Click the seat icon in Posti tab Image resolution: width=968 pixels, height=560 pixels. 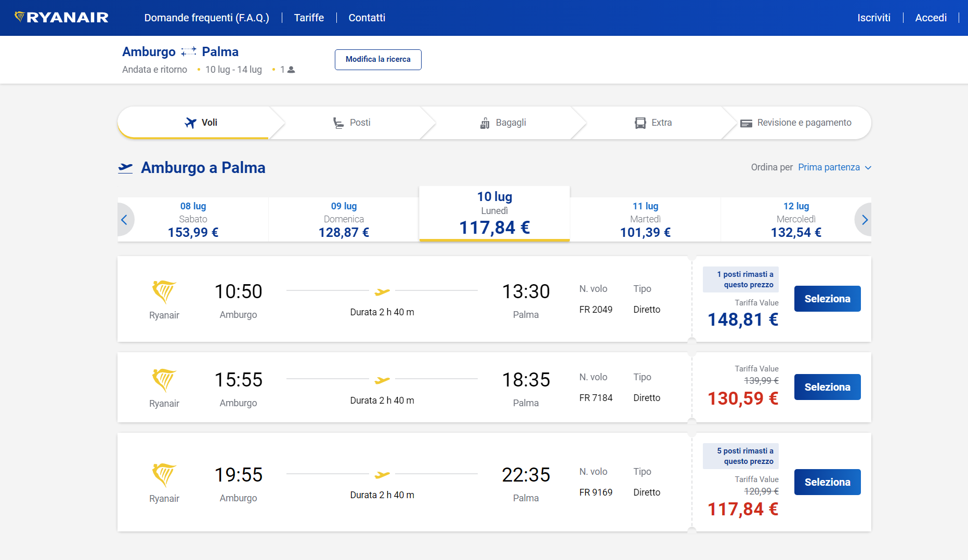click(338, 123)
